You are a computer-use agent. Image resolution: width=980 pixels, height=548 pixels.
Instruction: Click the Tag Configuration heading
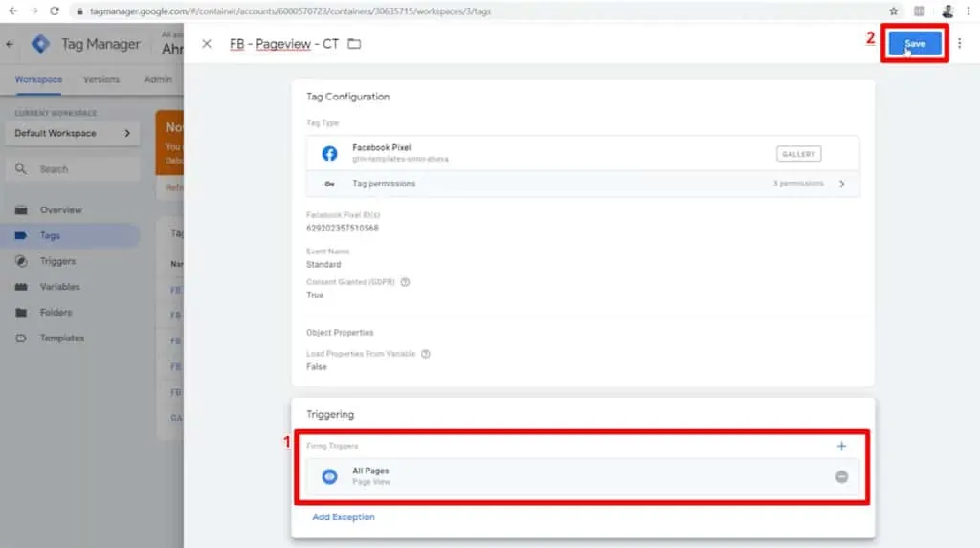(347, 97)
